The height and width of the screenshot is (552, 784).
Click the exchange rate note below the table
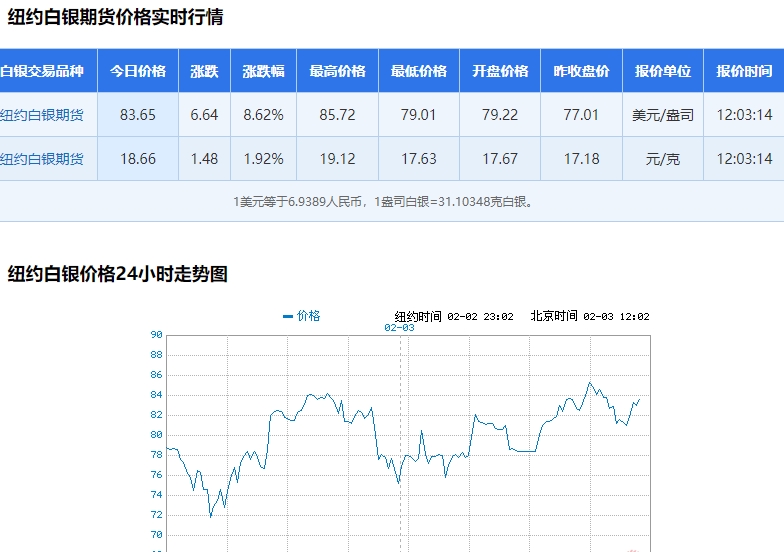(x=384, y=202)
